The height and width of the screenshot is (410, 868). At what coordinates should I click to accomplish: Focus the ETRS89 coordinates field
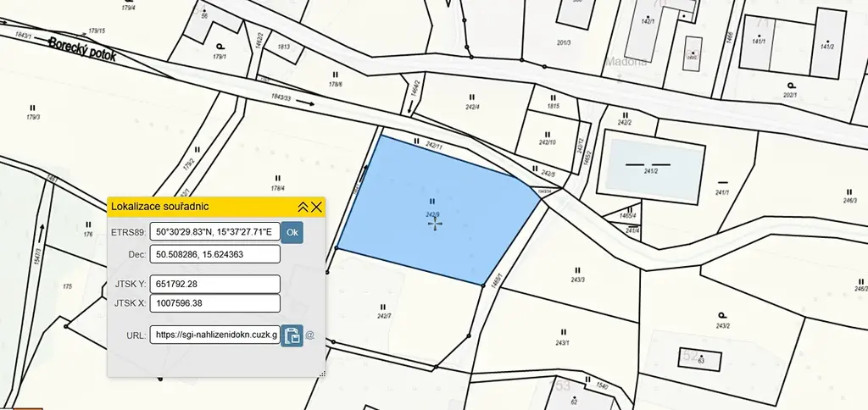pyautogui.click(x=214, y=232)
